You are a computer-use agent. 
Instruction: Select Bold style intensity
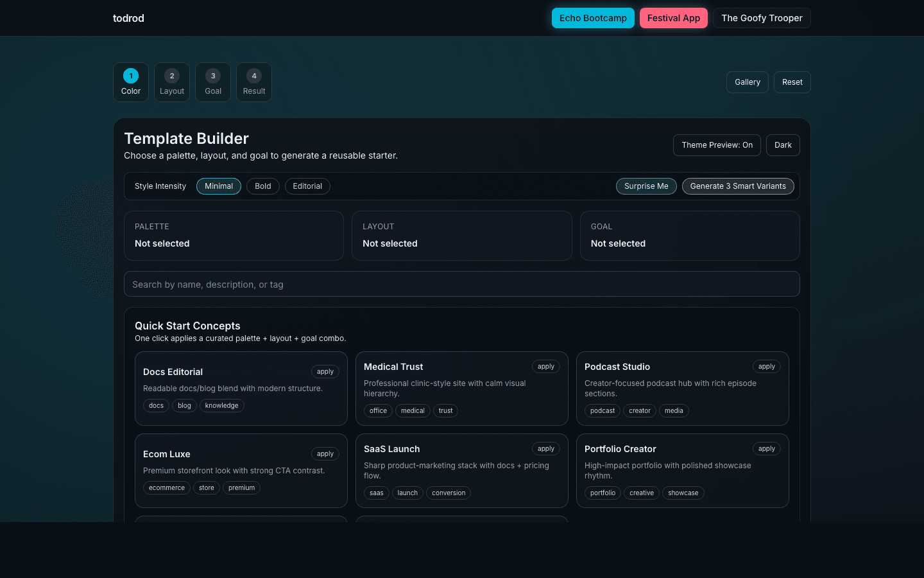(x=263, y=186)
